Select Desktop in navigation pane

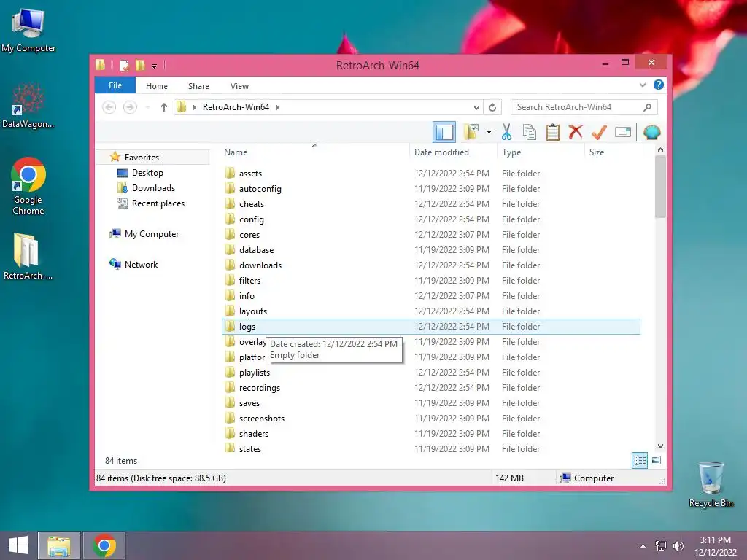147,173
